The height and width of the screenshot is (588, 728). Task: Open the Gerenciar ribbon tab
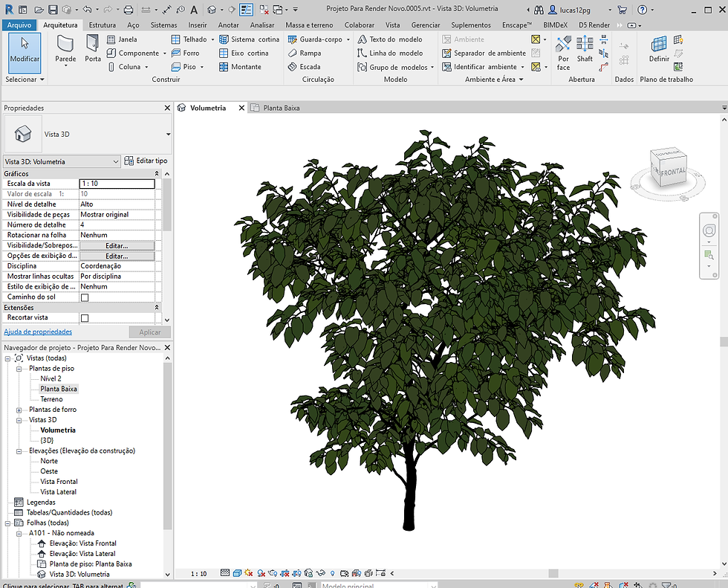[x=425, y=25]
